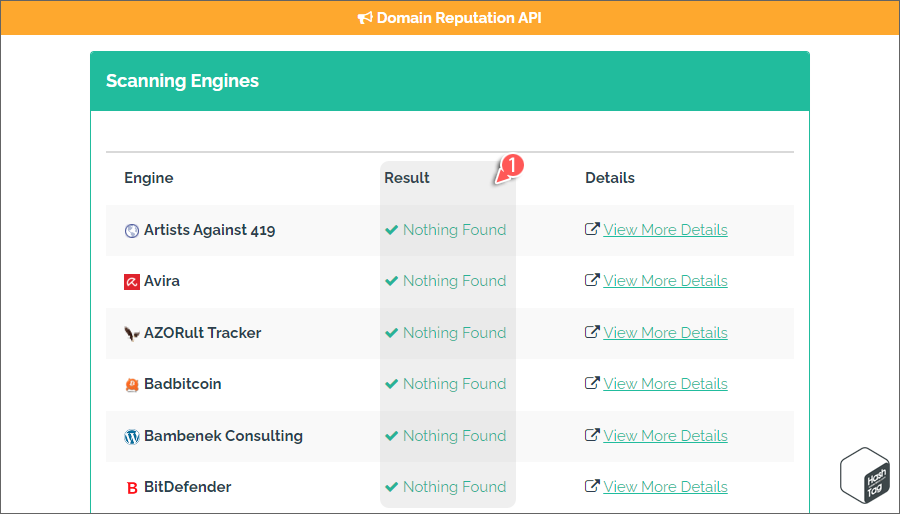900x514 pixels.
Task: Click the Badbitcoin orange icon
Action: (x=132, y=384)
